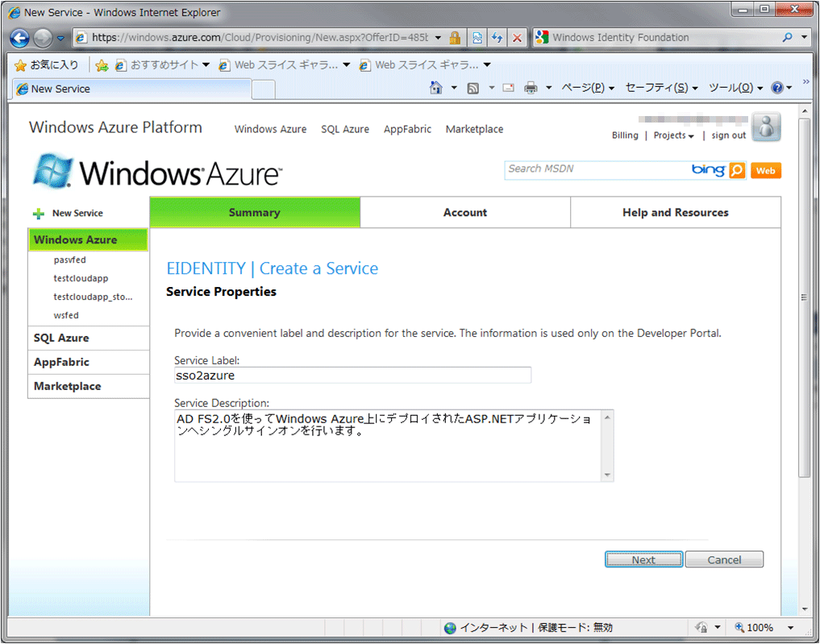Select the pasvfed service in sidebar
The height and width of the screenshot is (644, 820).
click(x=69, y=260)
